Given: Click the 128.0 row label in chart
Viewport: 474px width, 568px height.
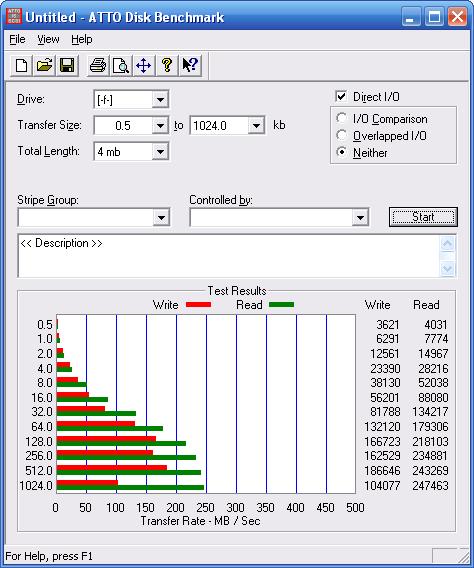Looking at the screenshot, I should [x=39, y=442].
